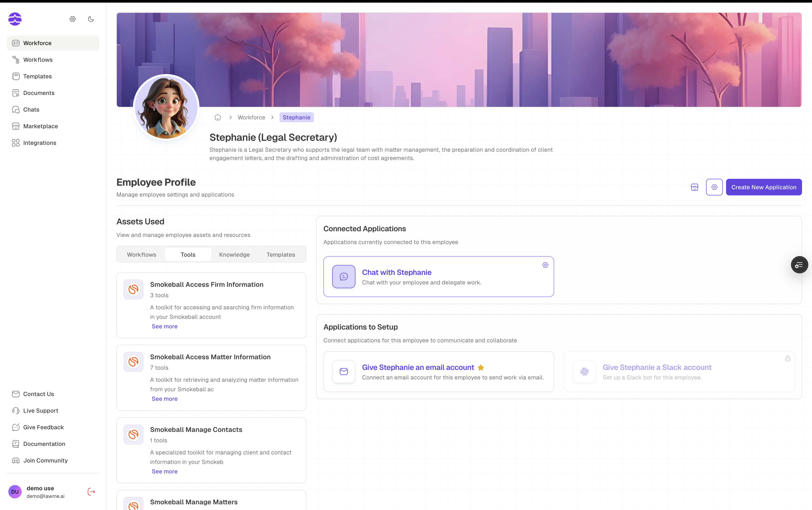Viewport: 812px width, 510px height.
Task: Go to Integrations in sidebar
Action: click(39, 143)
